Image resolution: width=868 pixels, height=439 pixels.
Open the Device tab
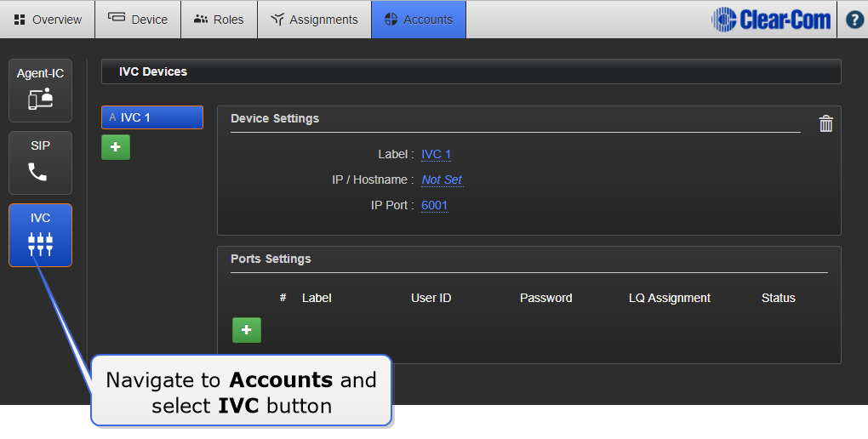(138, 20)
